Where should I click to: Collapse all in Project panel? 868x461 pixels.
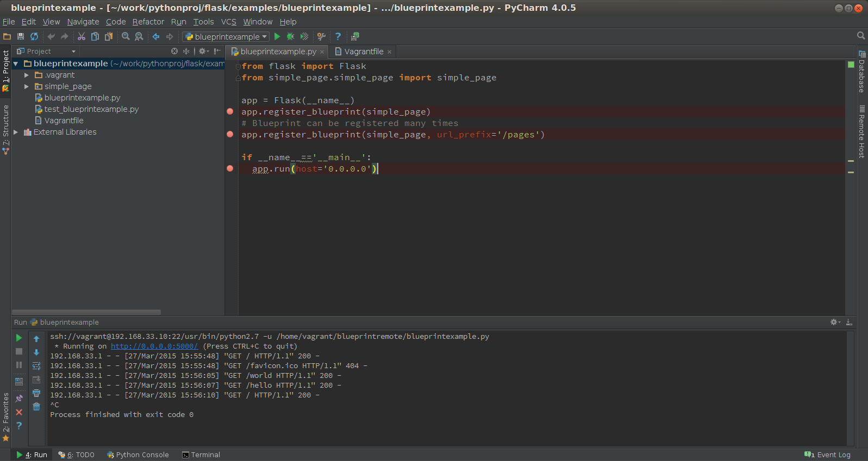pyautogui.click(x=186, y=51)
